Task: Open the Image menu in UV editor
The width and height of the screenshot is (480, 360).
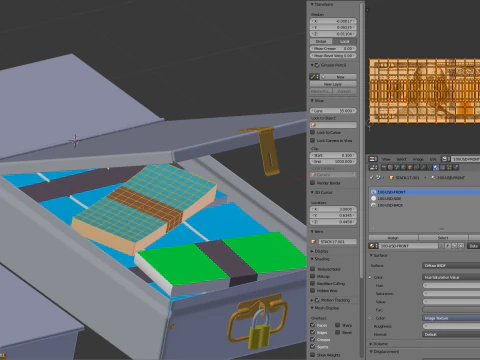Action: pos(418,159)
